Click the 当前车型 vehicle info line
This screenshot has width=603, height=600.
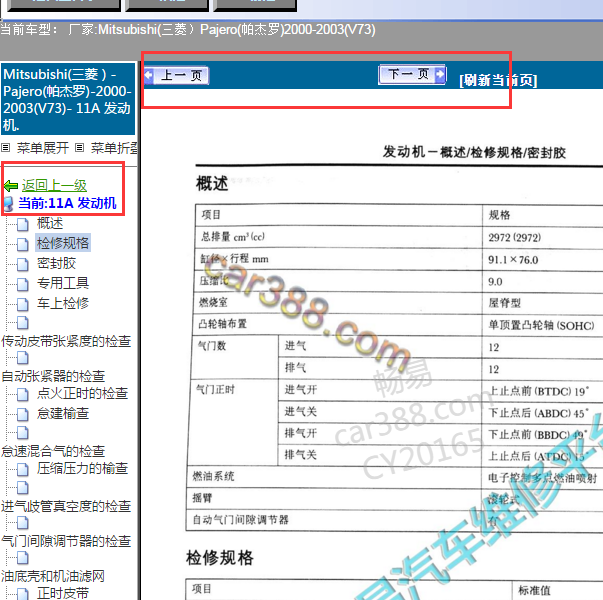click(188, 29)
